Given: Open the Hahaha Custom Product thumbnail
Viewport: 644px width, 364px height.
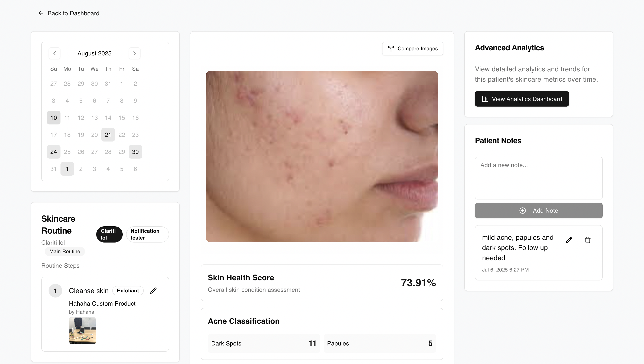Looking at the screenshot, I should click(82, 331).
